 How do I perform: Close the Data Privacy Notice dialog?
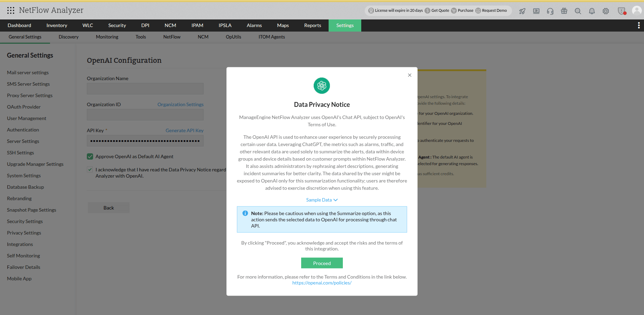(x=410, y=75)
